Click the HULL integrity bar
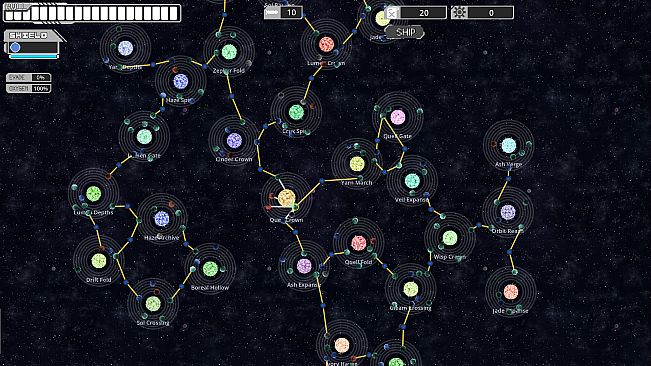Viewport: 651px width, 366px height. [92, 13]
